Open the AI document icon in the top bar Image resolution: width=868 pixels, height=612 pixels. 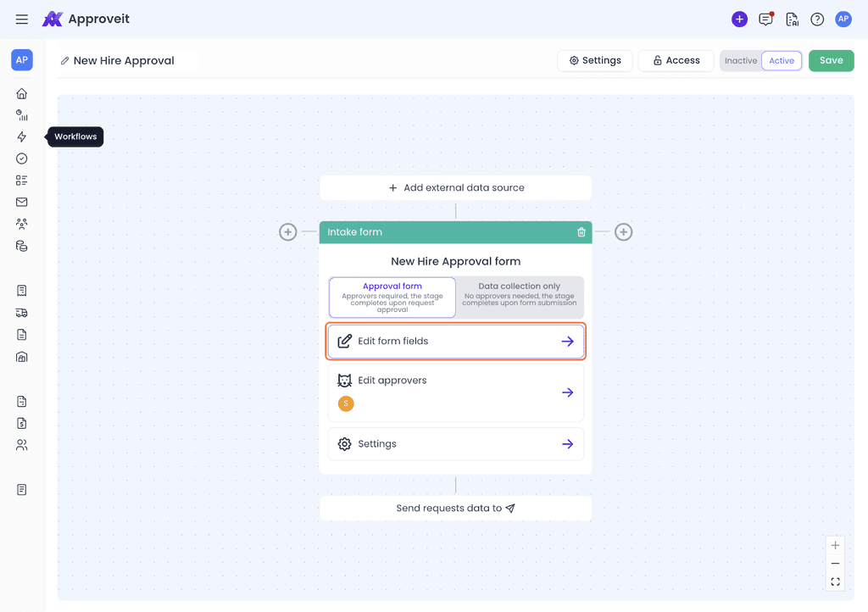792,19
